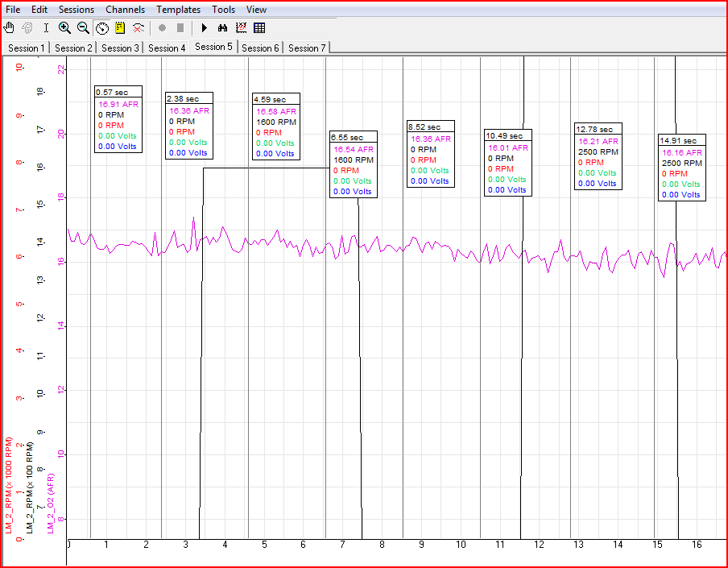Click the greyed-out hand tool icon

(27, 28)
